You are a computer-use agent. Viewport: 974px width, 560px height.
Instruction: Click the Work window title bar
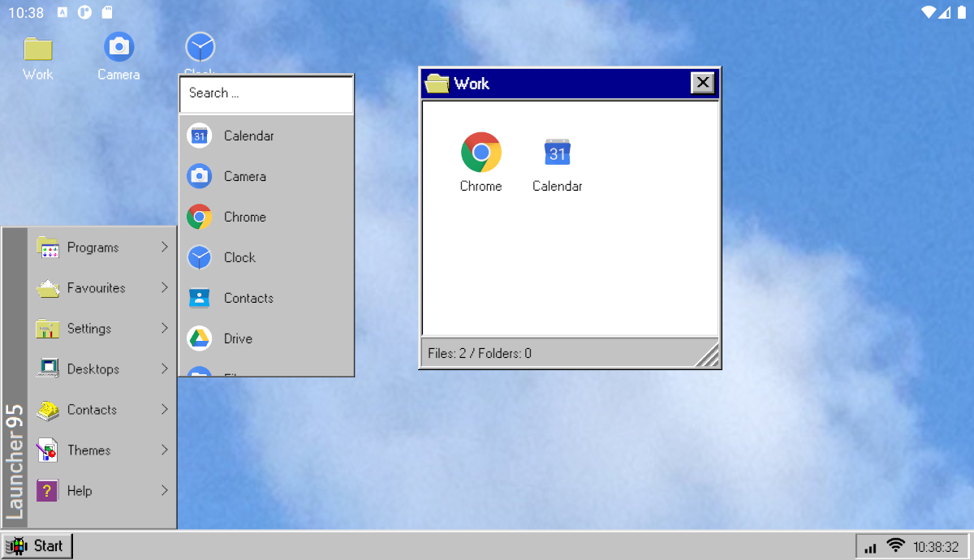[x=570, y=84]
